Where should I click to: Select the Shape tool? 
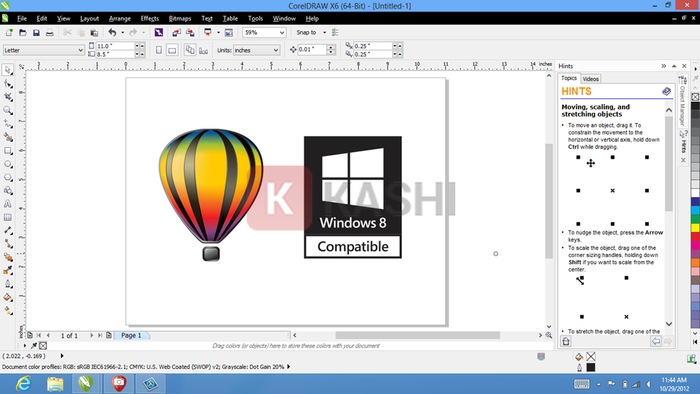pos(8,83)
